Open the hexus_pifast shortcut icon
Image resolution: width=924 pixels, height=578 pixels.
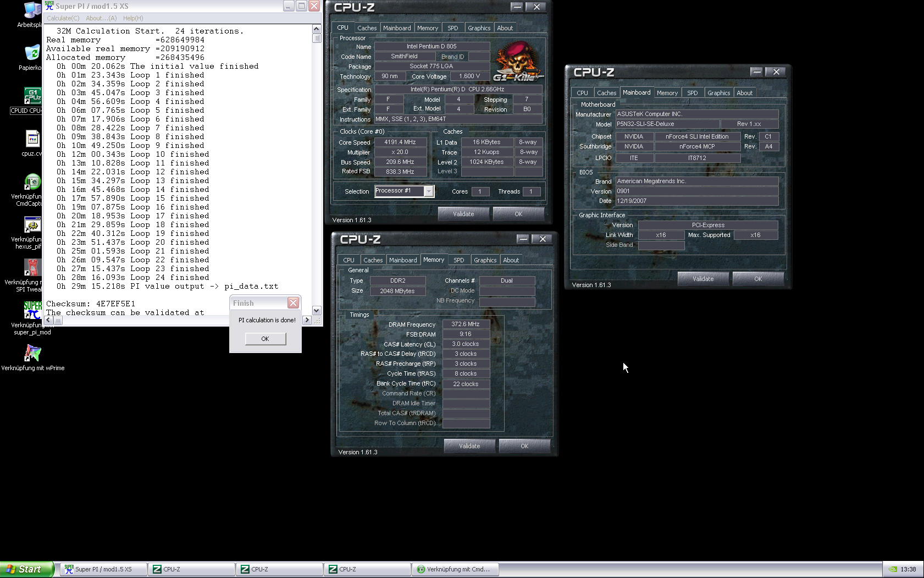(32, 225)
